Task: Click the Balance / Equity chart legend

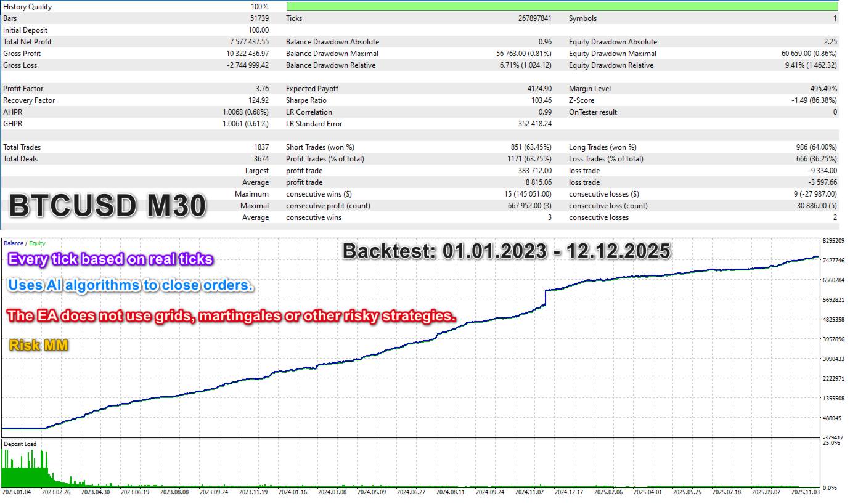Action: (25, 243)
